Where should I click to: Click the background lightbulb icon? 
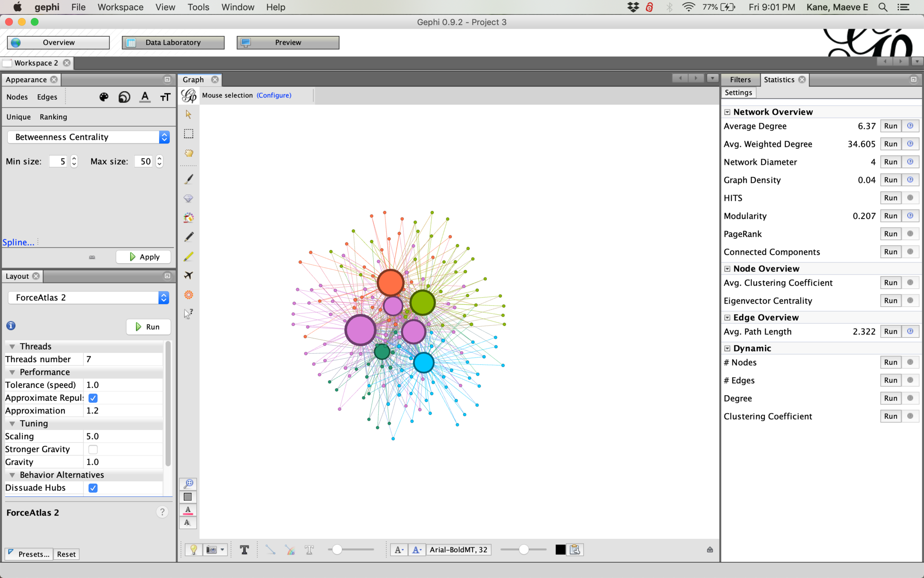(194, 550)
